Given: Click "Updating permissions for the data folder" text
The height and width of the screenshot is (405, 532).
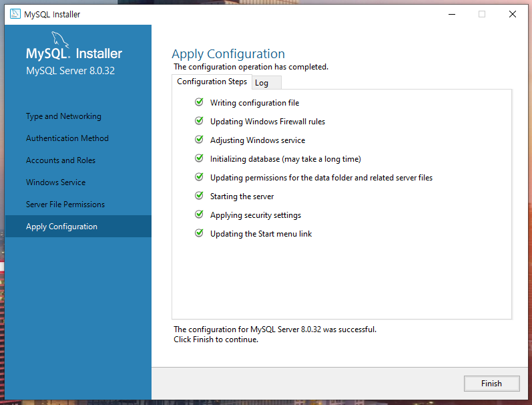Looking at the screenshot, I should tap(321, 178).
